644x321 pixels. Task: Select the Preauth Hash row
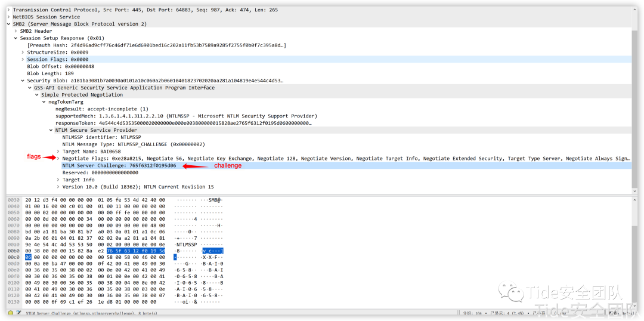click(x=156, y=45)
